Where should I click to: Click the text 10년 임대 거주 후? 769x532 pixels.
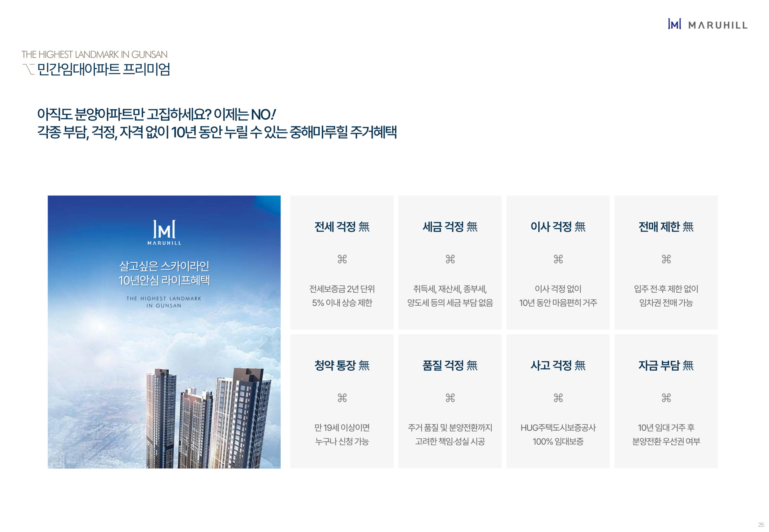666,427
